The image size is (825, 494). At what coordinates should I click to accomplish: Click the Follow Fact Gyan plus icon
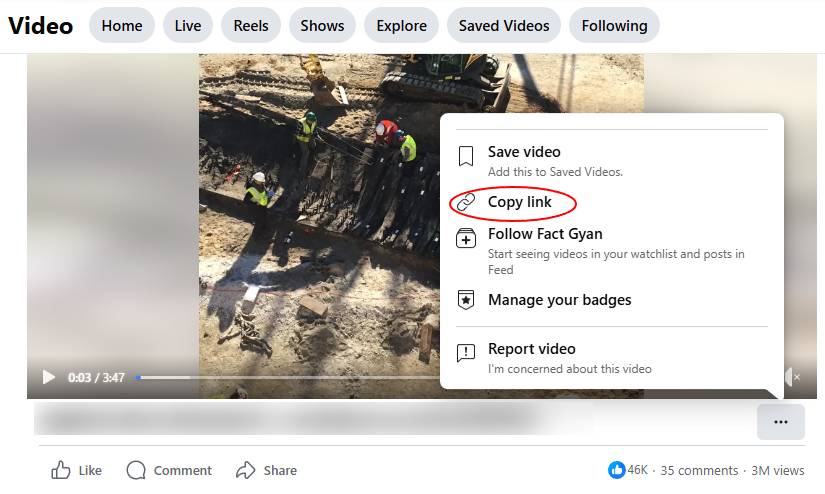tap(465, 238)
